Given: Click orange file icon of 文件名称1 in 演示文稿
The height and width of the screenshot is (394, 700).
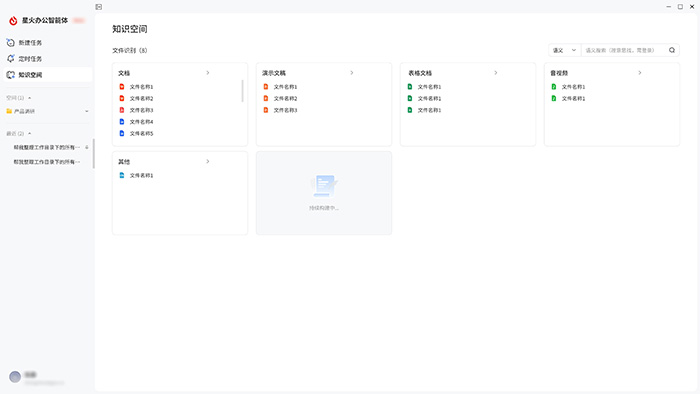Looking at the screenshot, I should [266, 87].
